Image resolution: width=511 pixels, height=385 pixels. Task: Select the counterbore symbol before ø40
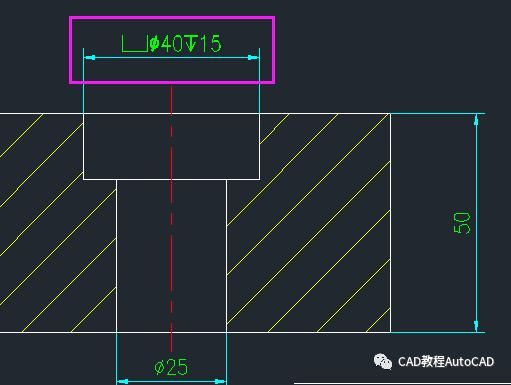pyautogui.click(x=135, y=43)
